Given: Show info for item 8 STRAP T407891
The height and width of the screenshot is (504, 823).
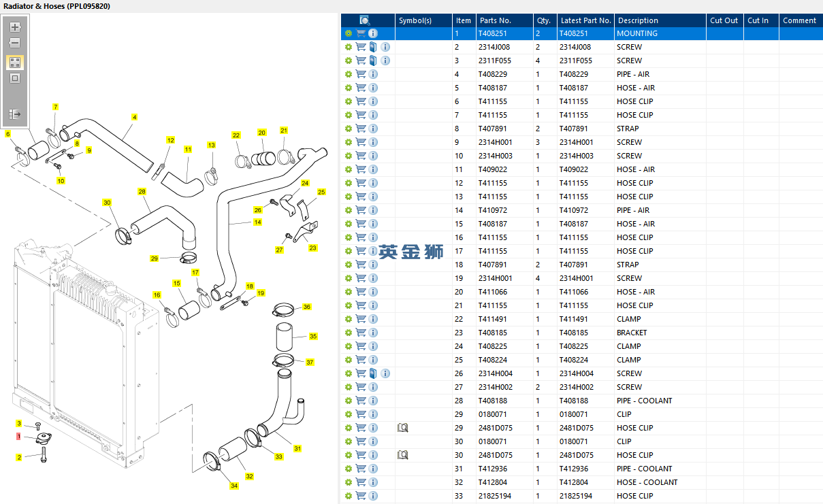Looking at the screenshot, I should pos(373,129).
